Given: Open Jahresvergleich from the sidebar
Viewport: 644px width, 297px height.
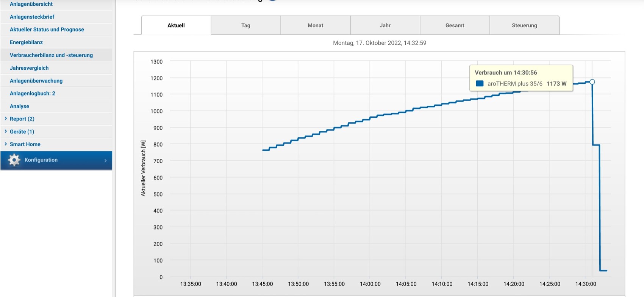Looking at the screenshot, I should pyautogui.click(x=29, y=68).
